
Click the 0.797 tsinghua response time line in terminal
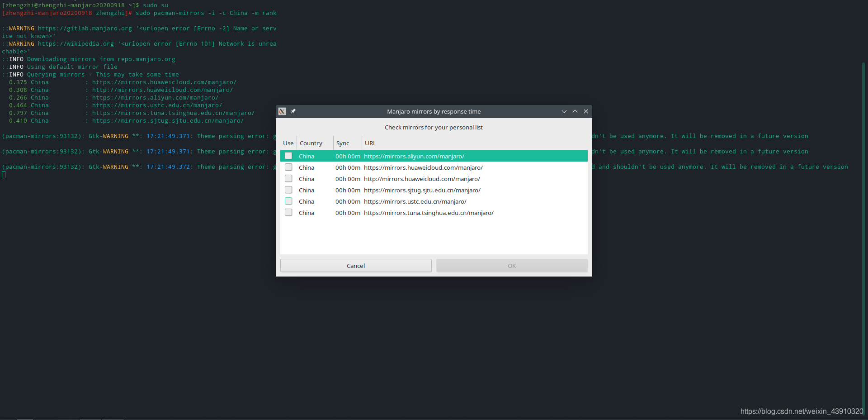click(x=132, y=113)
